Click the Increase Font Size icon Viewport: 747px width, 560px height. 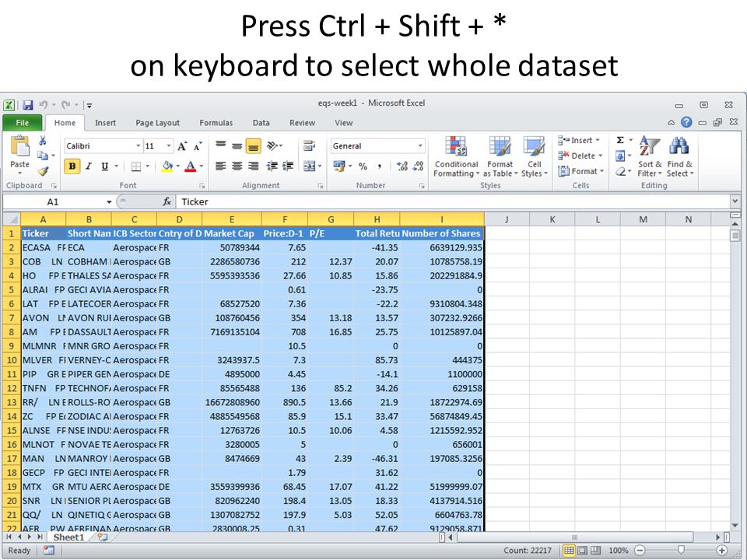pyautogui.click(x=182, y=146)
